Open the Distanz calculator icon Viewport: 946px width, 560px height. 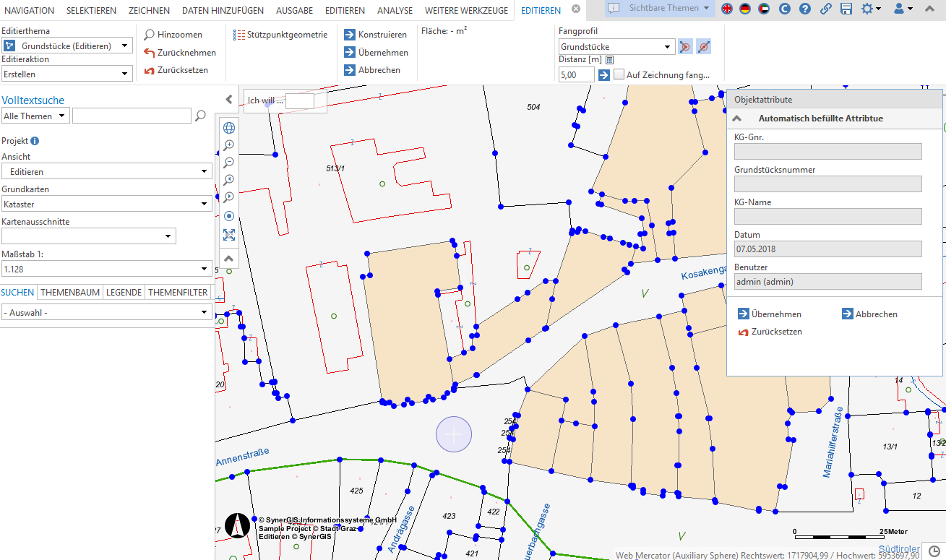(x=609, y=59)
